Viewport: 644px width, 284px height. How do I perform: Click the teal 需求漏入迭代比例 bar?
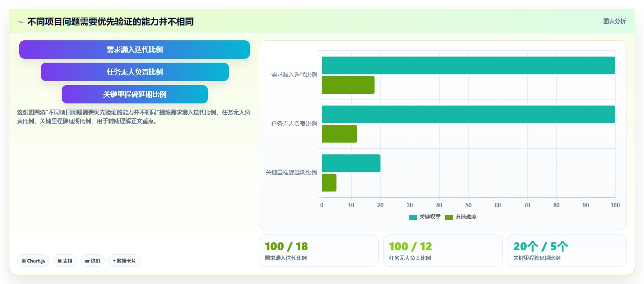click(468, 65)
